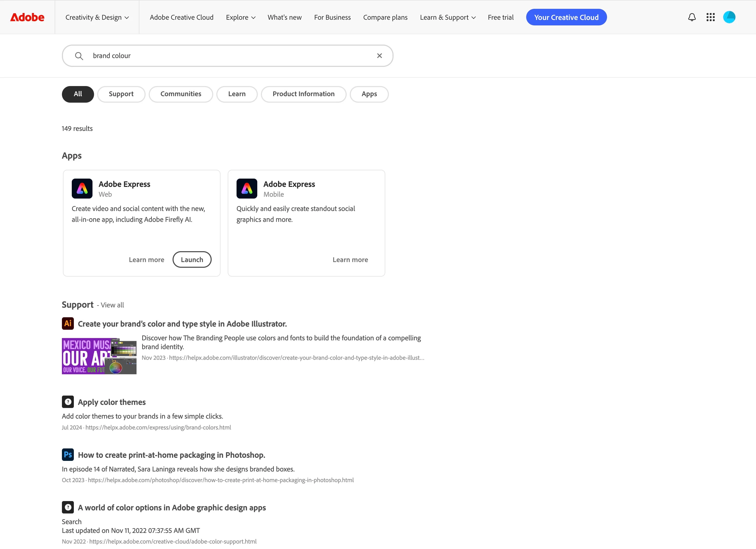Clear the search field with X
This screenshot has height=549, width=756.
379,56
